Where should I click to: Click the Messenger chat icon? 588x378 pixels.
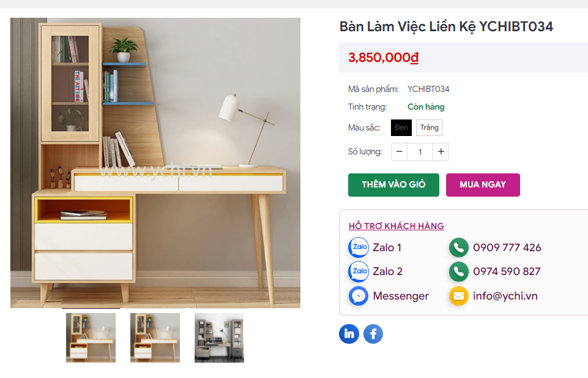click(359, 296)
